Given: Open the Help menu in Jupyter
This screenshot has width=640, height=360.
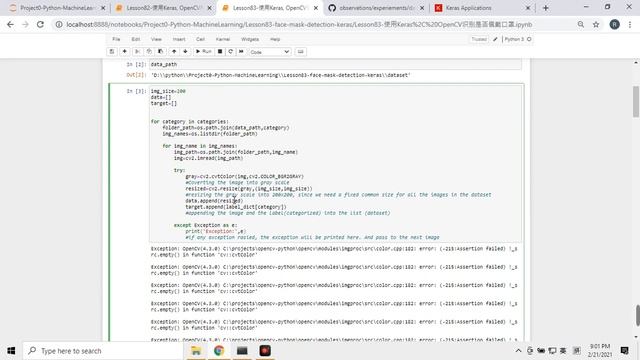Looking at the screenshot, I should [275, 39].
